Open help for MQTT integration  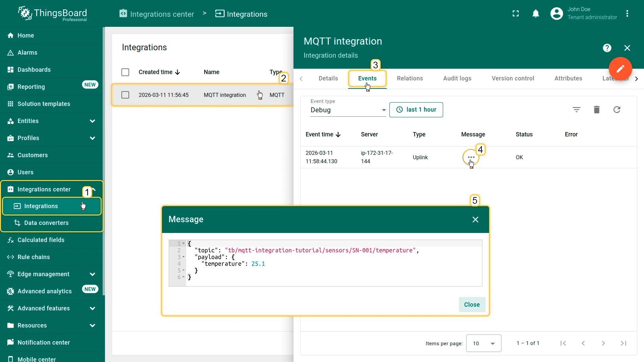click(607, 48)
